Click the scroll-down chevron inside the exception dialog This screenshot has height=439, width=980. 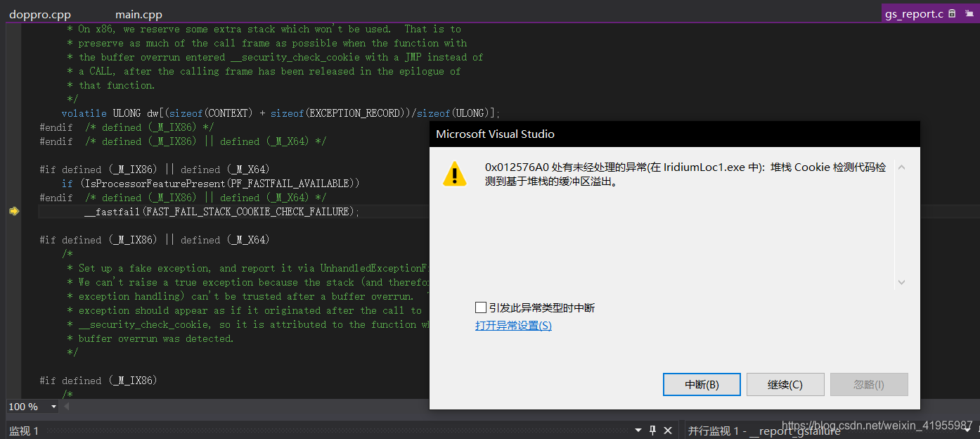(x=901, y=281)
